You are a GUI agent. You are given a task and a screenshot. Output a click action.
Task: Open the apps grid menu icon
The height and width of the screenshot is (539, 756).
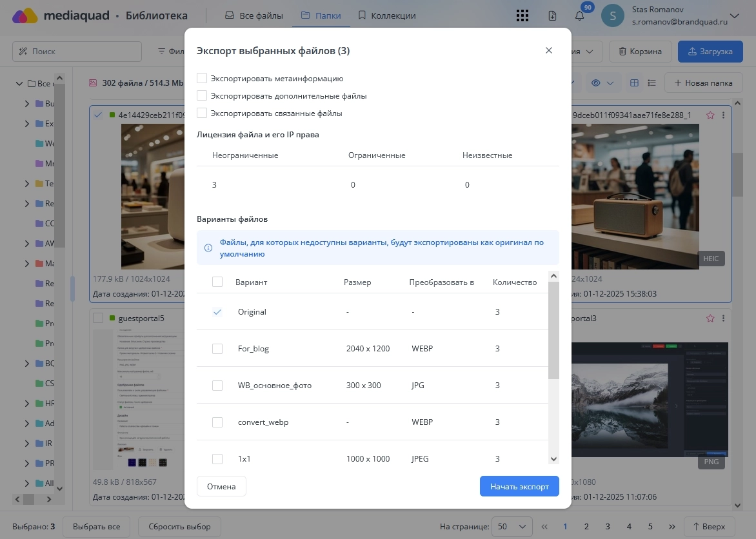click(523, 15)
